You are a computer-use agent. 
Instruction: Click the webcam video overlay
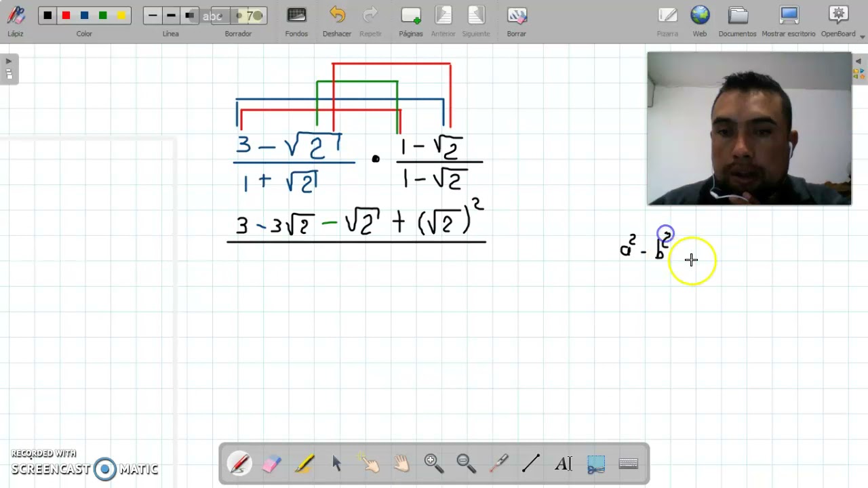click(x=749, y=128)
